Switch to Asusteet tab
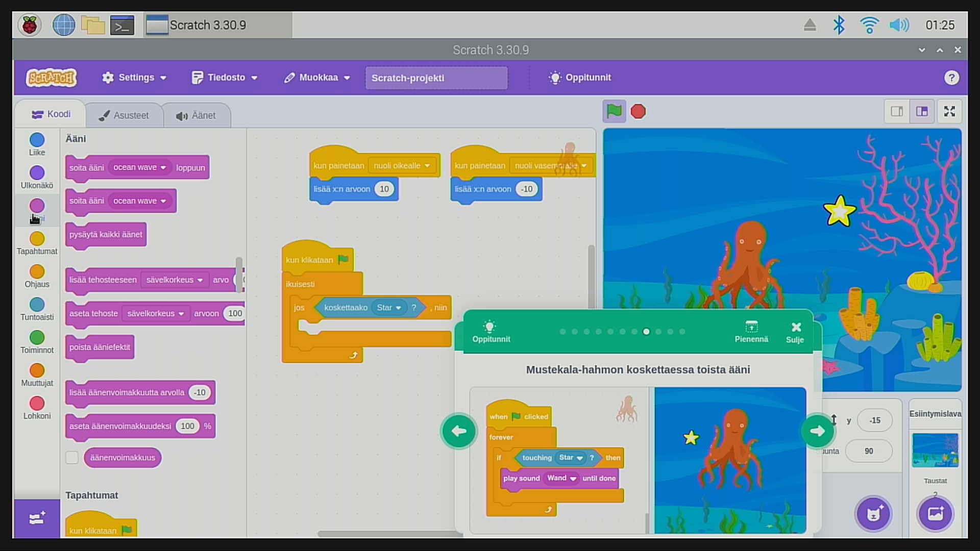 pyautogui.click(x=125, y=115)
